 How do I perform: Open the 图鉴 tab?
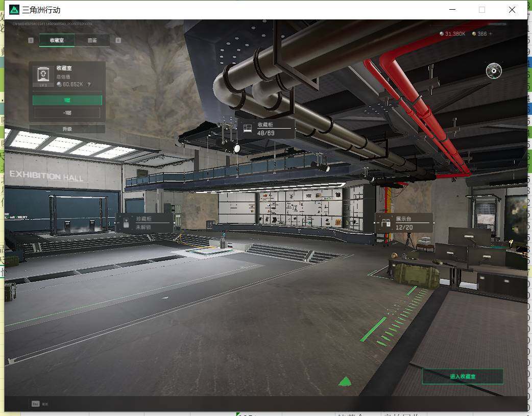pyautogui.click(x=92, y=40)
